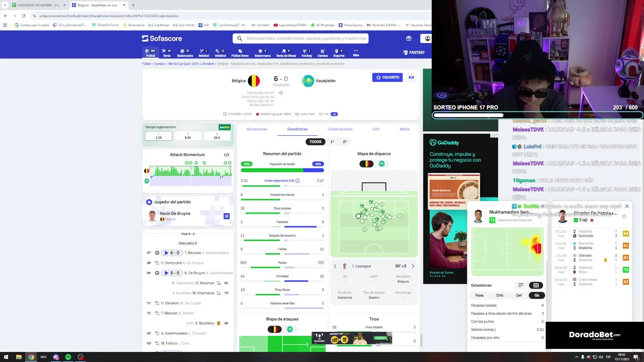Open the Media tab

click(405, 129)
